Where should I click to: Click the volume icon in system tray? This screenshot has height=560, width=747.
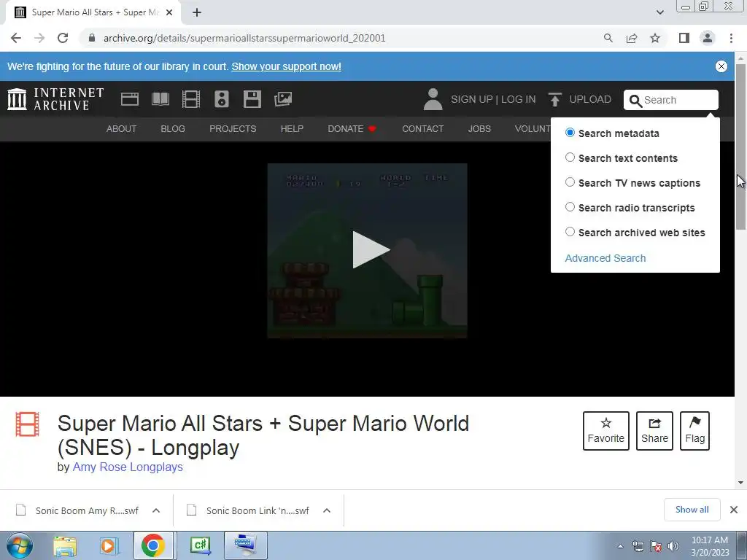[x=673, y=546]
